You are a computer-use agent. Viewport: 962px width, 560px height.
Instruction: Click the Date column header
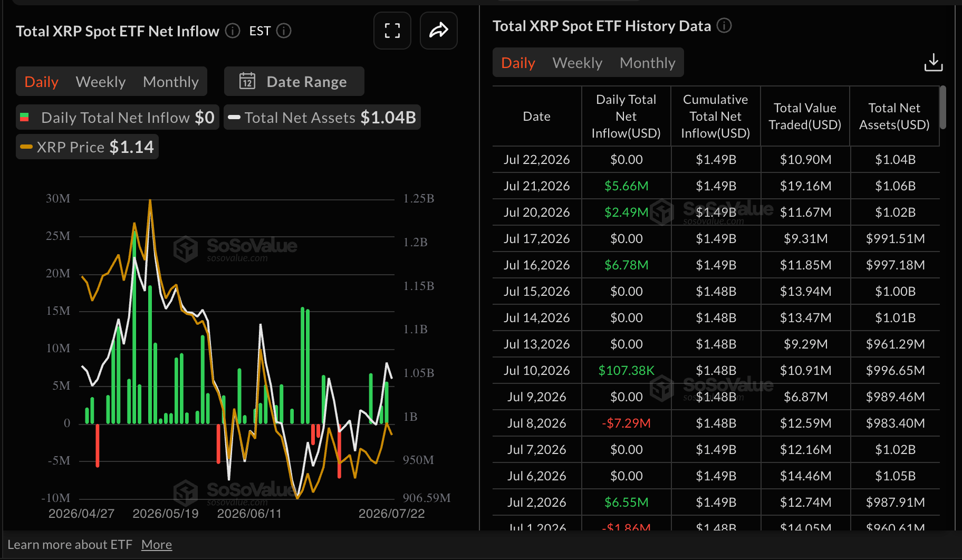(x=537, y=116)
